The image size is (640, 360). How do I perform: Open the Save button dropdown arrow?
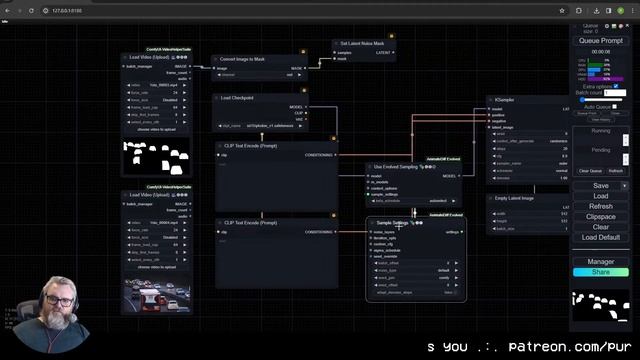[x=624, y=186]
